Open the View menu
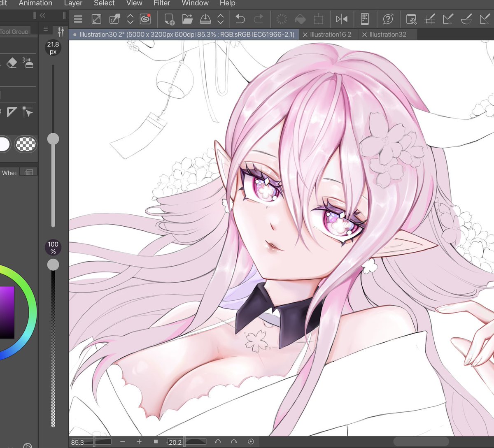Screen dimensions: 494x448 (x=134, y=3)
